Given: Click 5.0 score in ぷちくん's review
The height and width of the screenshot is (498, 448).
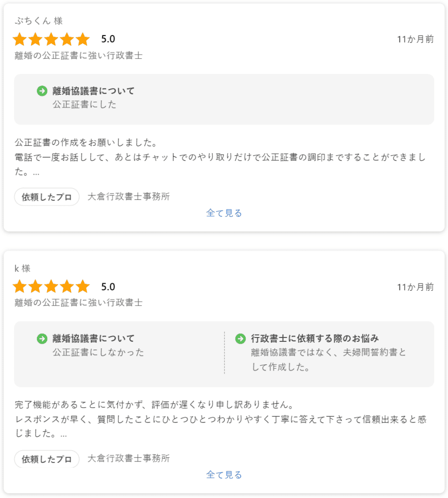Looking at the screenshot, I should 108,39.
